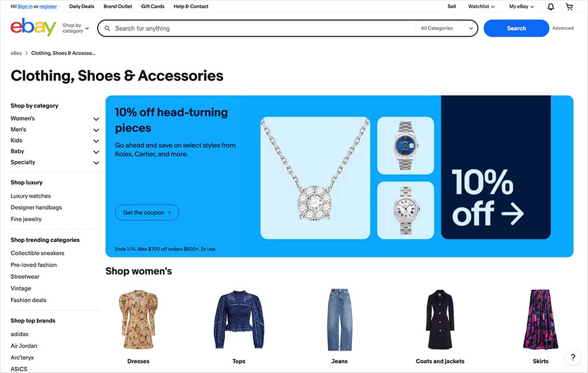Open the Jeans category image
The width and height of the screenshot is (588, 373).
coord(339,320)
